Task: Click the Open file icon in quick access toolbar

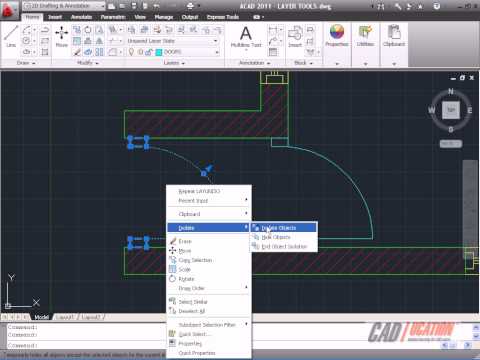Action: 122,6
